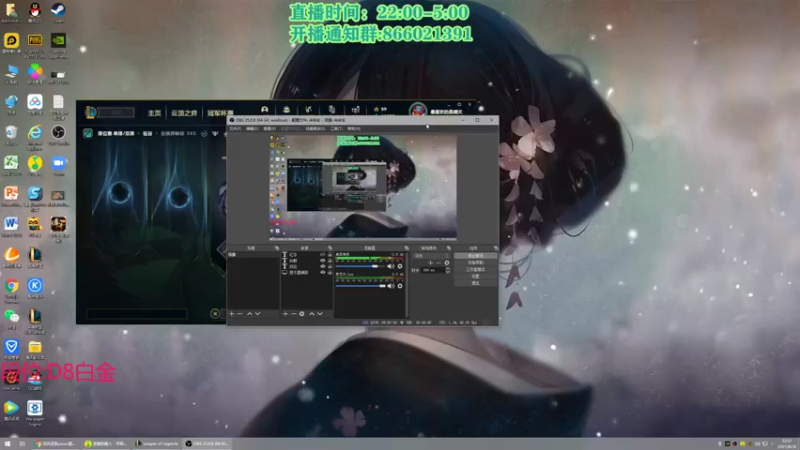This screenshot has width=800, height=450.
Task: Click the remove scene minus icon in OBS
Action: pos(240,314)
